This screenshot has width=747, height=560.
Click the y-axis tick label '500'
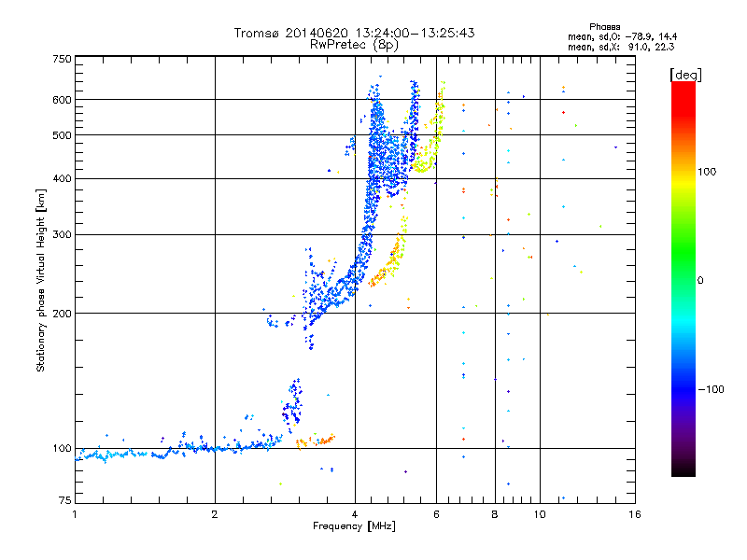pyautogui.click(x=62, y=135)
